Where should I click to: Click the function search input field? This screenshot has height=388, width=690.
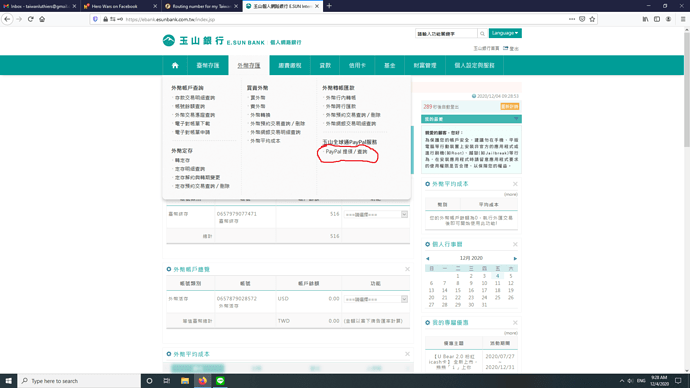click(x=446, y=33)
